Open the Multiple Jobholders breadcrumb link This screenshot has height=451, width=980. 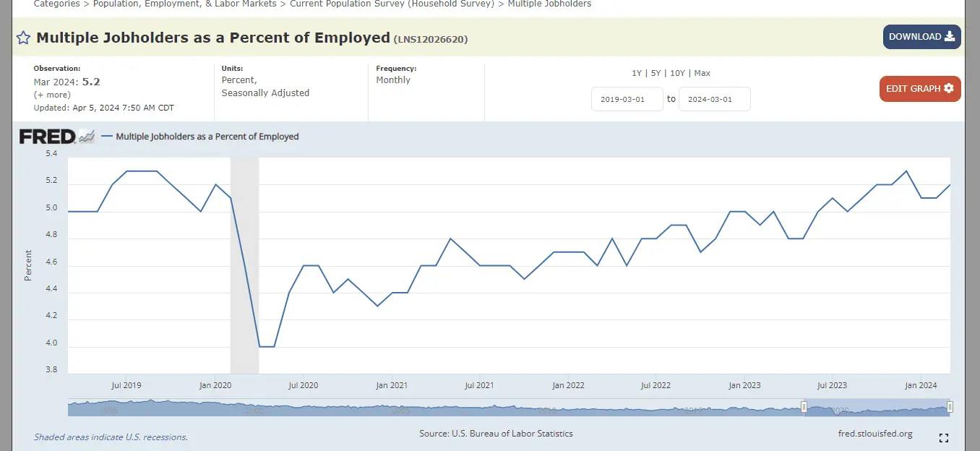[549, 4]
